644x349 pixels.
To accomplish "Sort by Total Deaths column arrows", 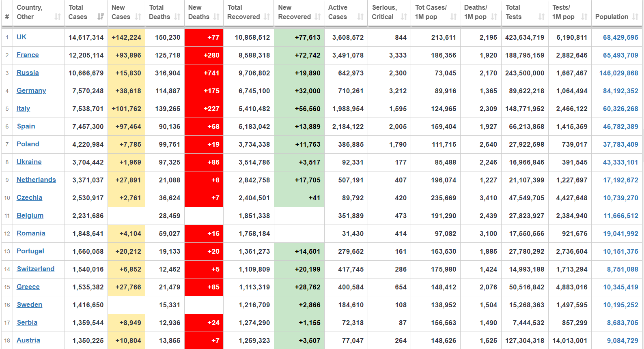I will 177,17.
